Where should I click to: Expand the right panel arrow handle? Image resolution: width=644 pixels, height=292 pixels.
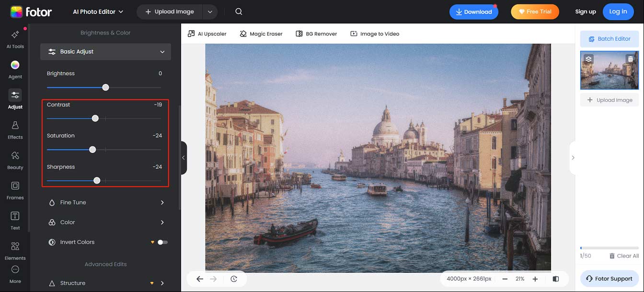tap(573, 158)
